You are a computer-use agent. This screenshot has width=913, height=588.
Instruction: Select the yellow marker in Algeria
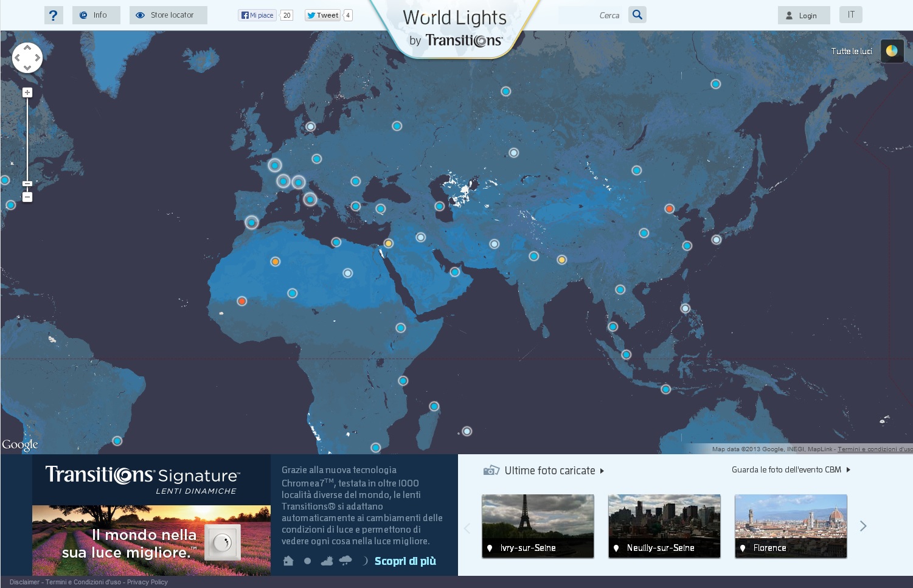[x=275, y=261]
